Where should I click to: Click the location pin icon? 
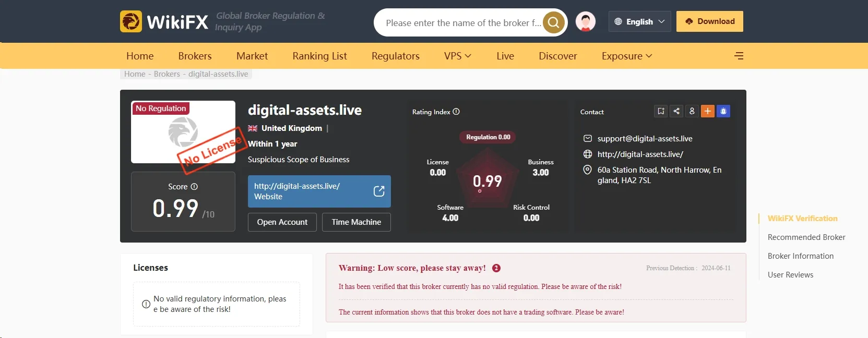[x=588, y=170]
